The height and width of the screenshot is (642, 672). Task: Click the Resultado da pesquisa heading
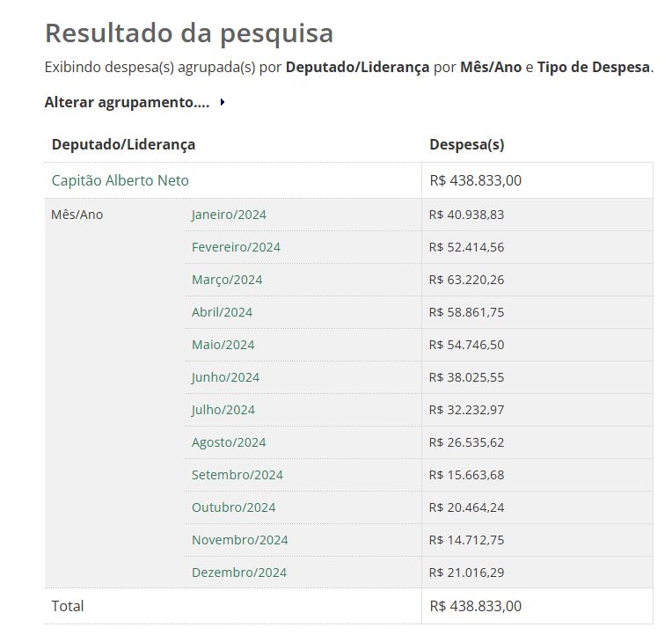[188, 33]
